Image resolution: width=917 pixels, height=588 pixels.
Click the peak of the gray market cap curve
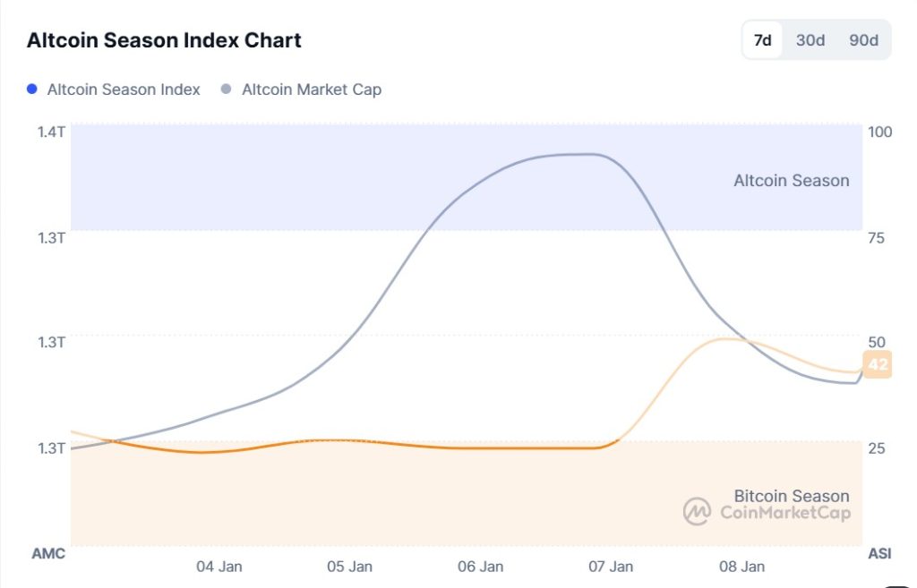click(573, 154)
